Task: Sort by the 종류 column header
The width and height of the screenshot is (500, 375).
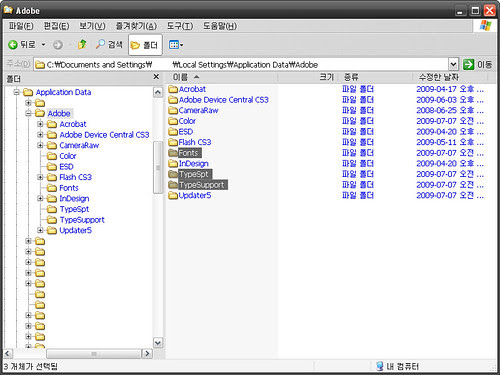Action: (375, 77)
